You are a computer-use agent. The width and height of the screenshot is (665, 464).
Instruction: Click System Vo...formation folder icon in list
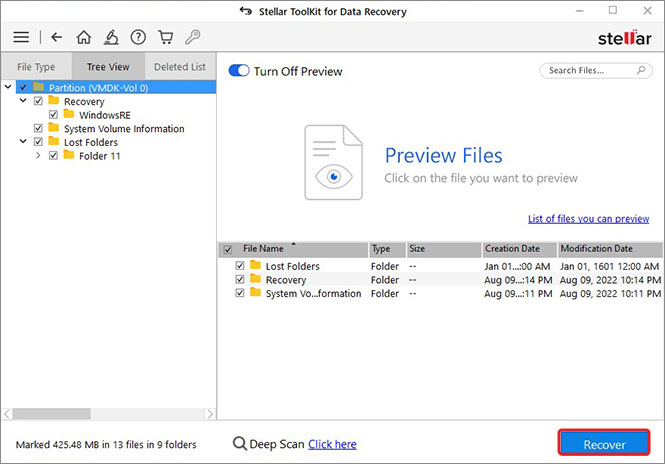pyautogui.click(x=255, y=293)
